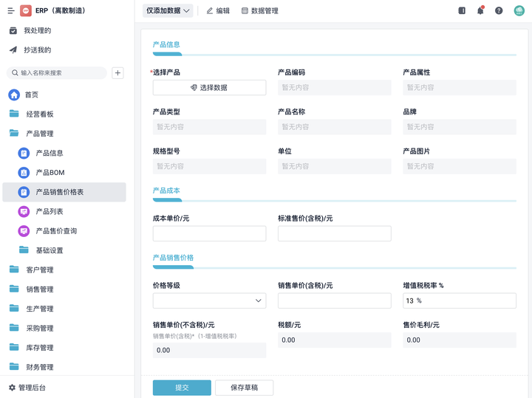Click 编辑 in the top toolbar
Image resolution: width=532 pixels, height=398 pixels.
[x=218, y=11]
